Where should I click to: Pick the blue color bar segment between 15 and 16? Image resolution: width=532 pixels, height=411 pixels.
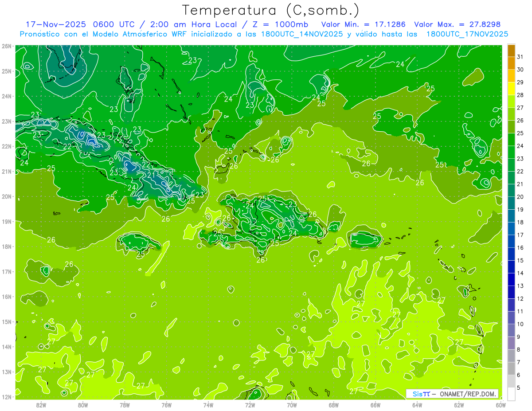point(511,254)
